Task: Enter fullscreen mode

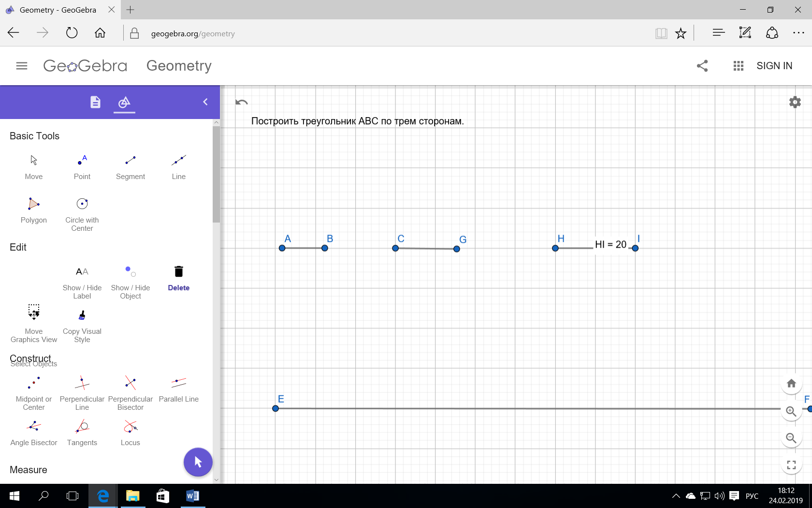Action: coord(791,465)
